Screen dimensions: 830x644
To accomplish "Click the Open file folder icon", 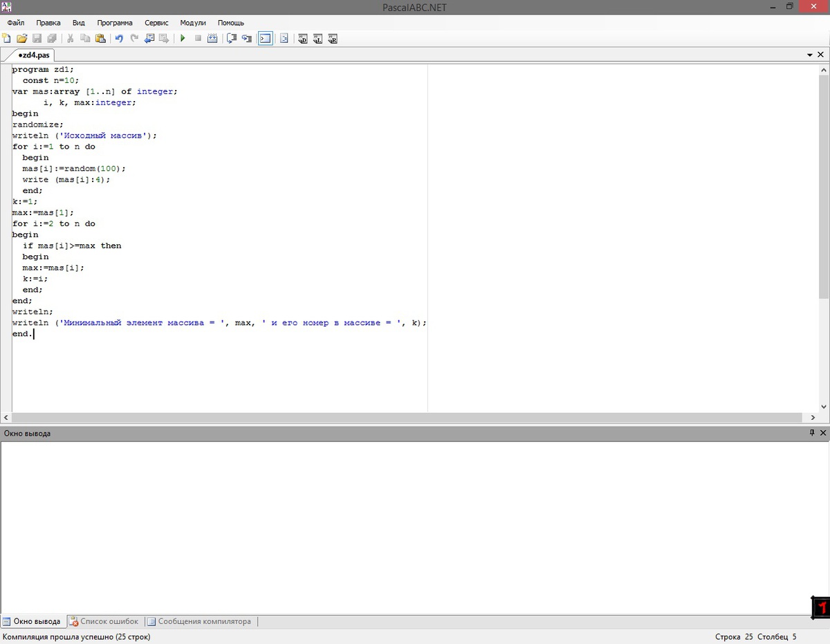I will [21, 39].
